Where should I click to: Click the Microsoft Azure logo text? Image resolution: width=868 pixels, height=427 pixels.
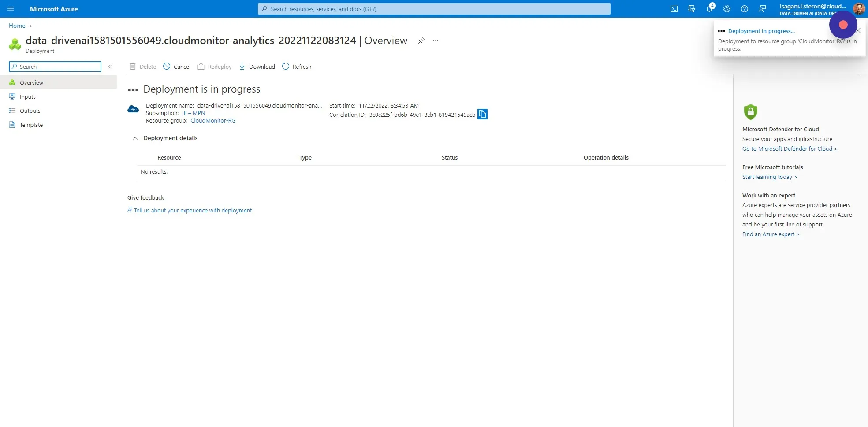[54, 9]
